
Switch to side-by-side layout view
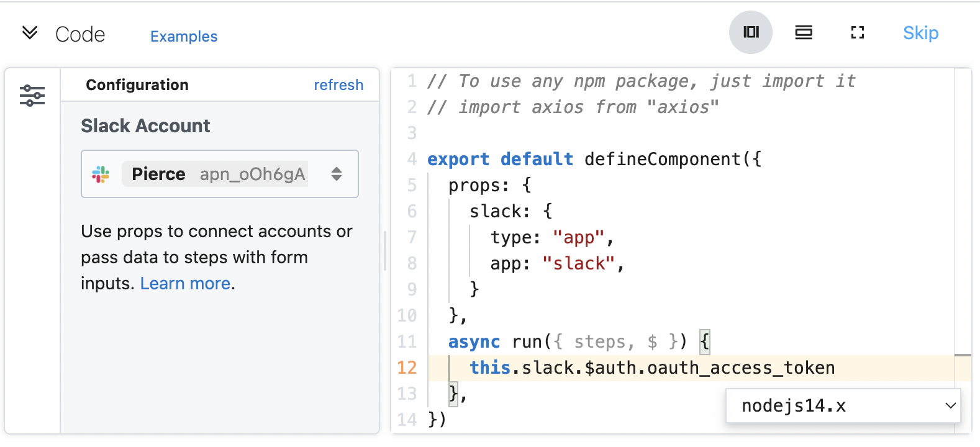point(750,32)
